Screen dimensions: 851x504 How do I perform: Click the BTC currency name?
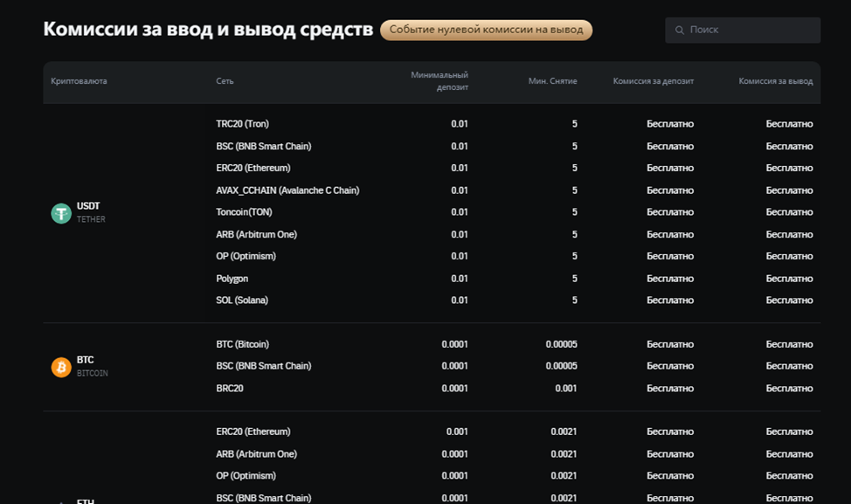(x=86, y=360)
